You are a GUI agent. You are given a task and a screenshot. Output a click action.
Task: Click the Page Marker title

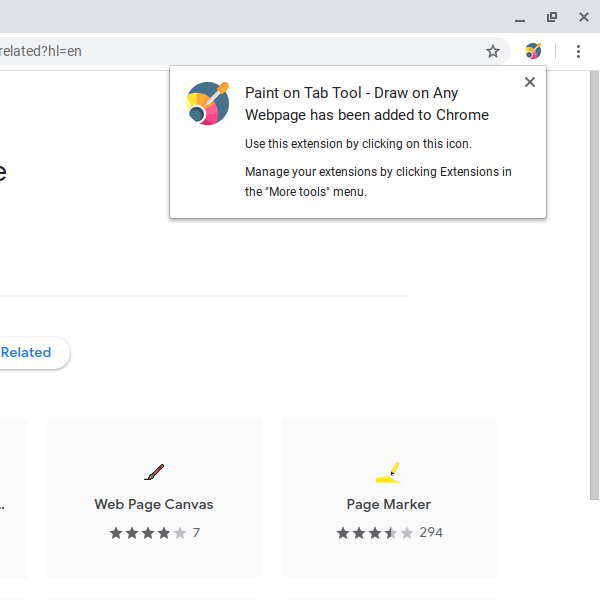[x=389, y=504]
